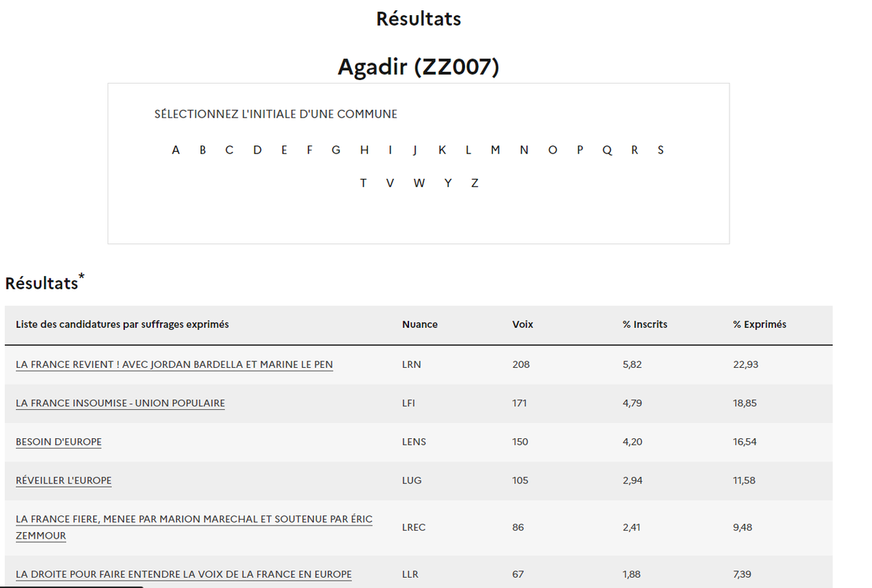Select commune initial letter P
The height and width of the screenshot is (588, 872).
point(580,150)
